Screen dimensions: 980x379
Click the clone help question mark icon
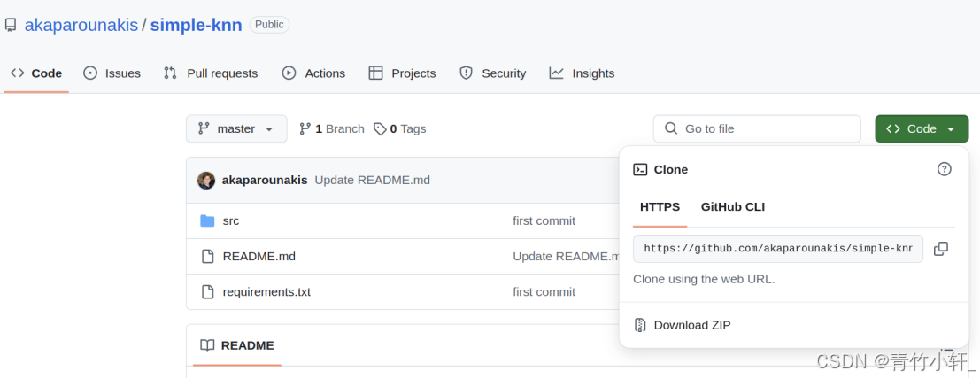(x=945, y=169)
